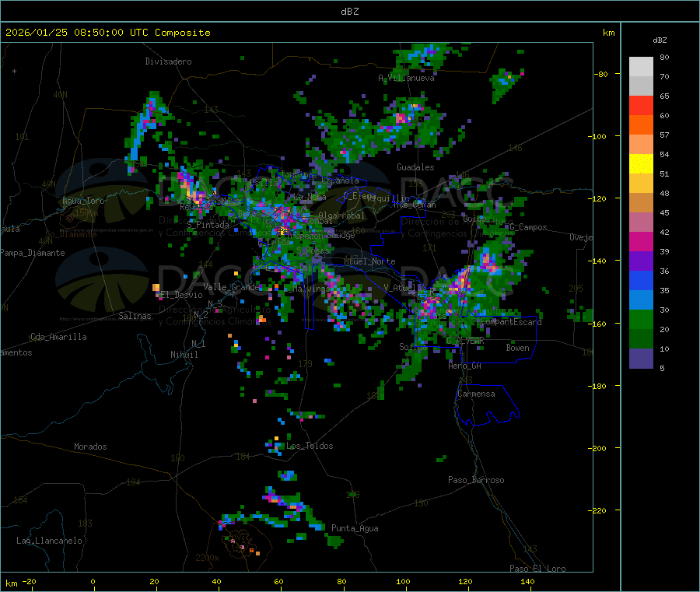Click the 'N_1' station label
This screenshot has height=592, width=700.
click(198, 343)
